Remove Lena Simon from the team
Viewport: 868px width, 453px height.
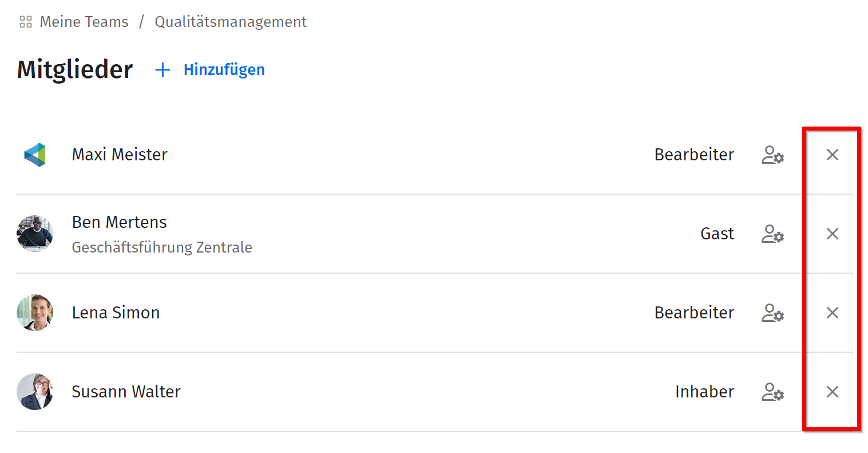coord(833,313)
